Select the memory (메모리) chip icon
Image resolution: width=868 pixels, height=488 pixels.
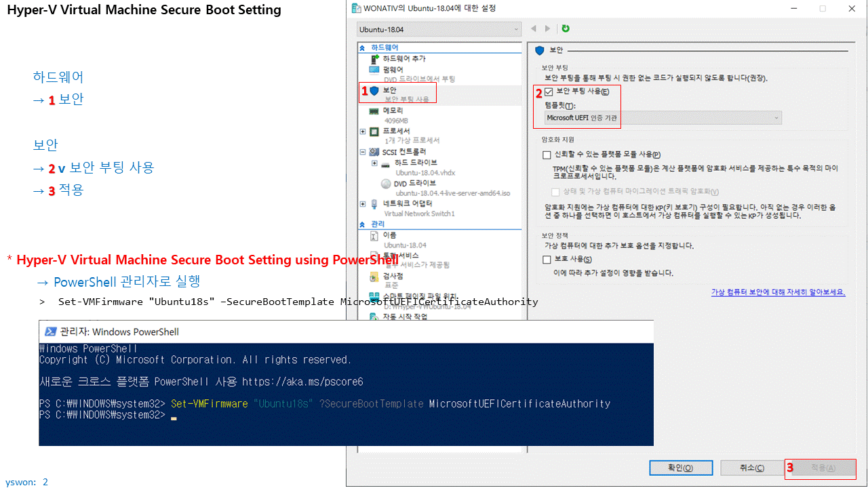[374, 110]
